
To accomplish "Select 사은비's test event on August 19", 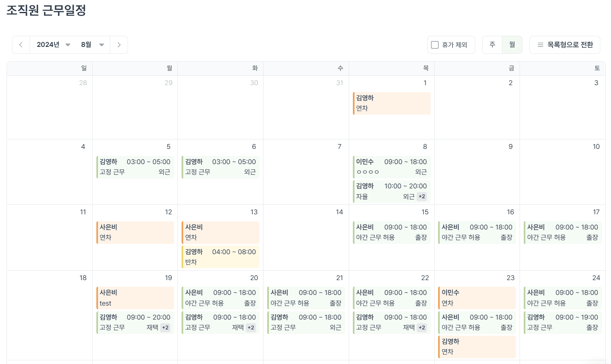I will click(135, 298).
